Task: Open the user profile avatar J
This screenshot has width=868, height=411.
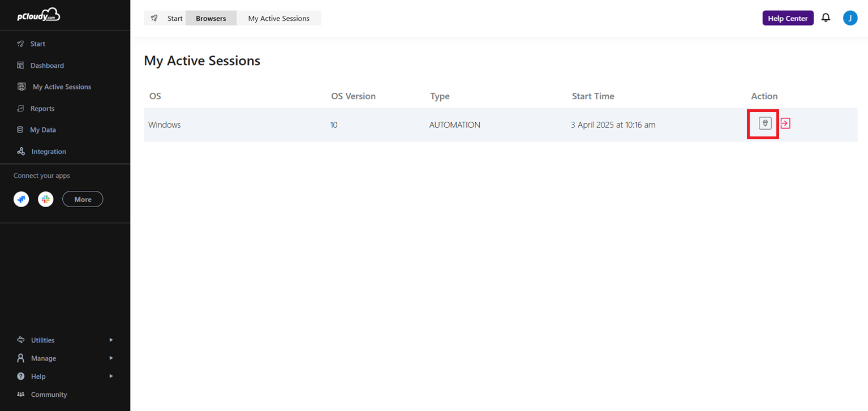Action: pos(850,18)
